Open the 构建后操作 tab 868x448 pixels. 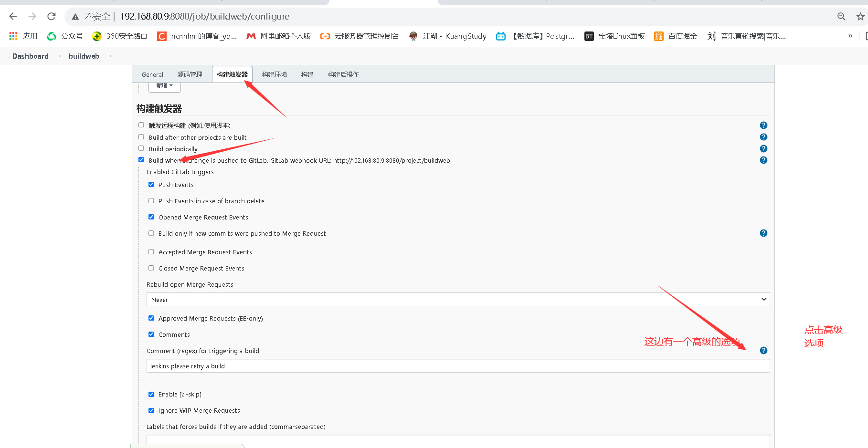click(343, 74)
